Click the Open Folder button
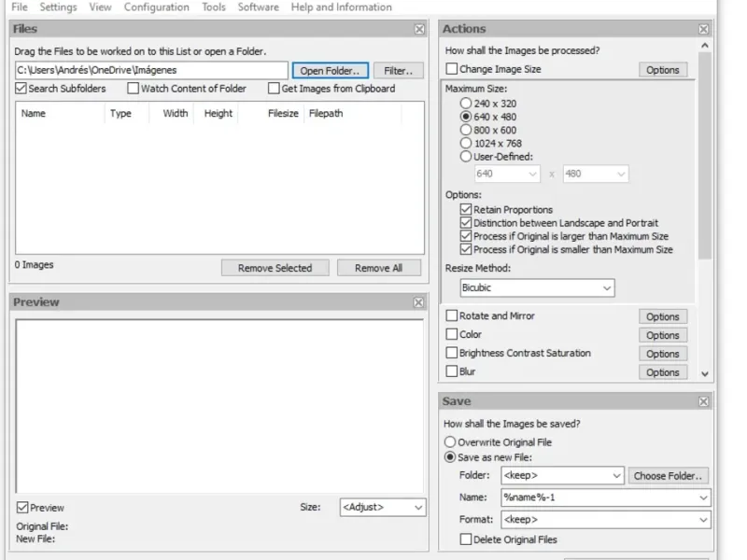747x560 pixels. tap(329, 71)
